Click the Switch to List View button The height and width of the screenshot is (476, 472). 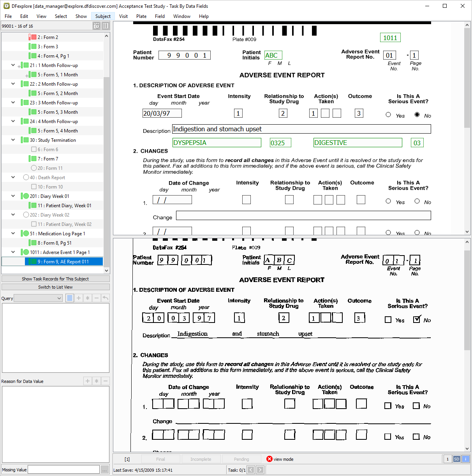tap(55, 287)
